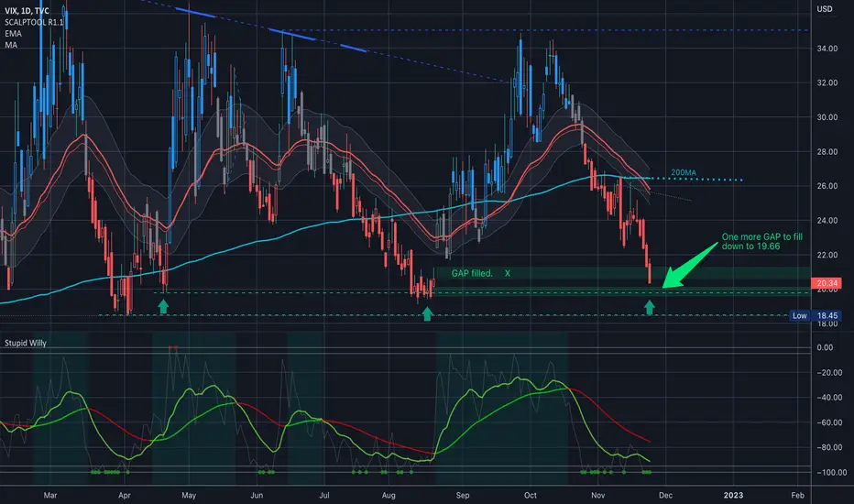Viewport: 854px width, 504px height.
Task: Click the Stupid Willy indicator pane label
Action: click(26, 343)
